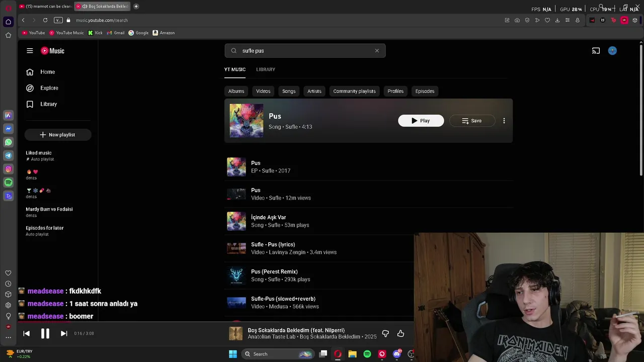
Task: Click the Windows taskbar Search box
Action: pyautogui.click(x=278, y=354)
